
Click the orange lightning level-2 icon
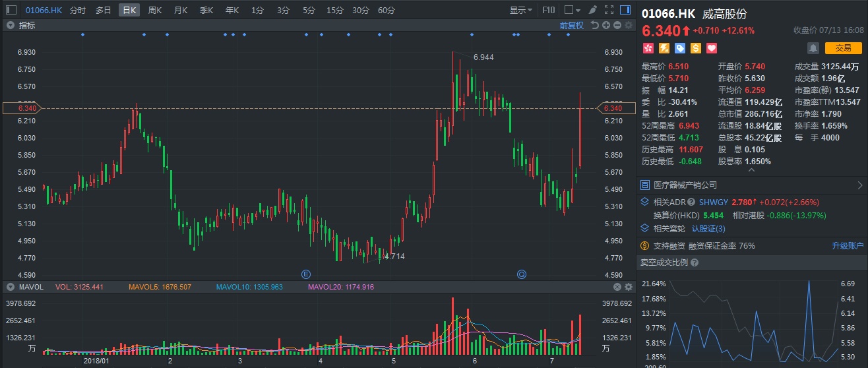click(664, 47)
